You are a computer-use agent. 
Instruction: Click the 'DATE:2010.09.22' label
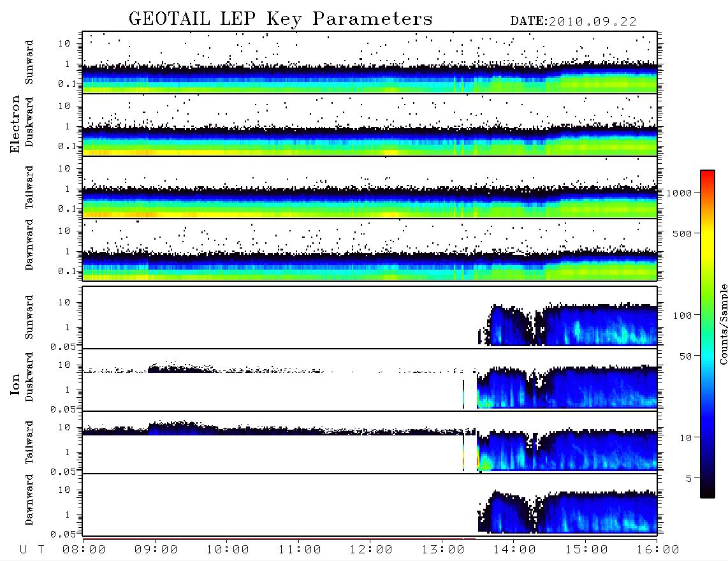[x=573, y=22]
